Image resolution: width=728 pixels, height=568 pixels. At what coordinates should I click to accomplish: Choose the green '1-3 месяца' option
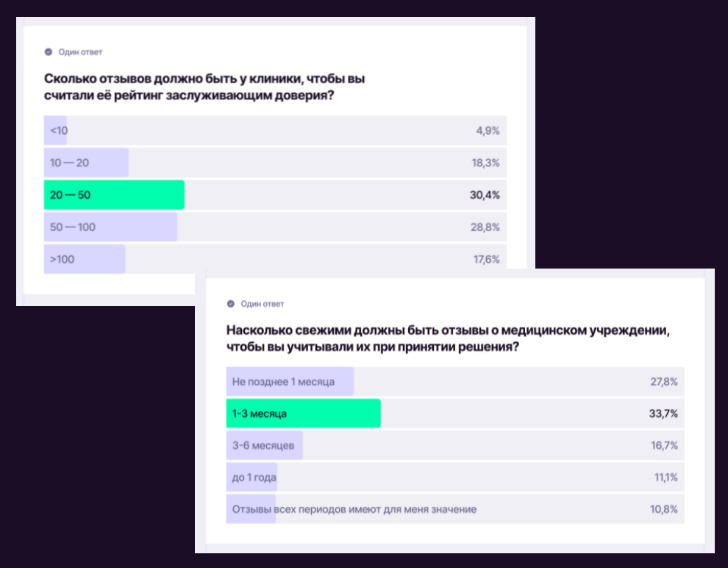pyautogui.click(x=260, y=414)
